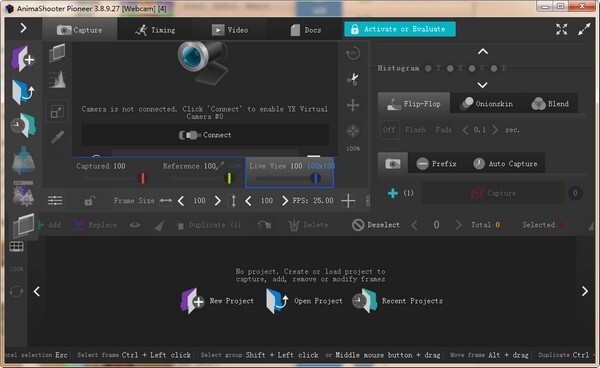
Task: Click the New Project icon in left sidebar
Action: [23, 59]
